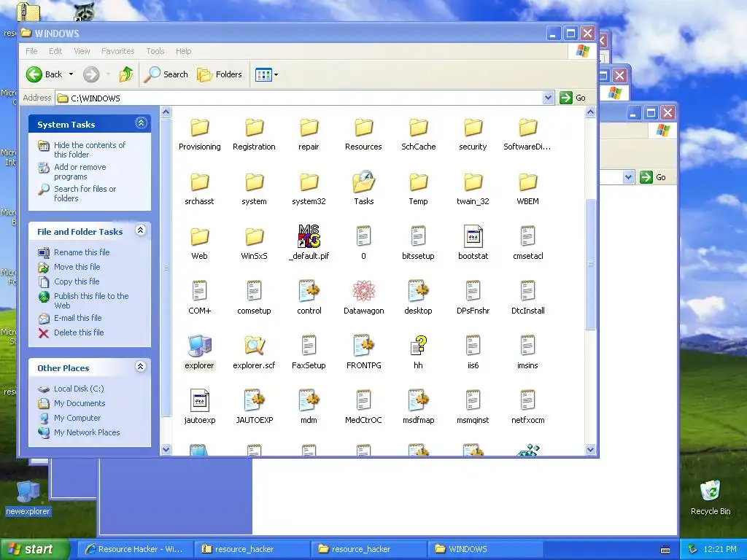Open the Edit menu

55,51
